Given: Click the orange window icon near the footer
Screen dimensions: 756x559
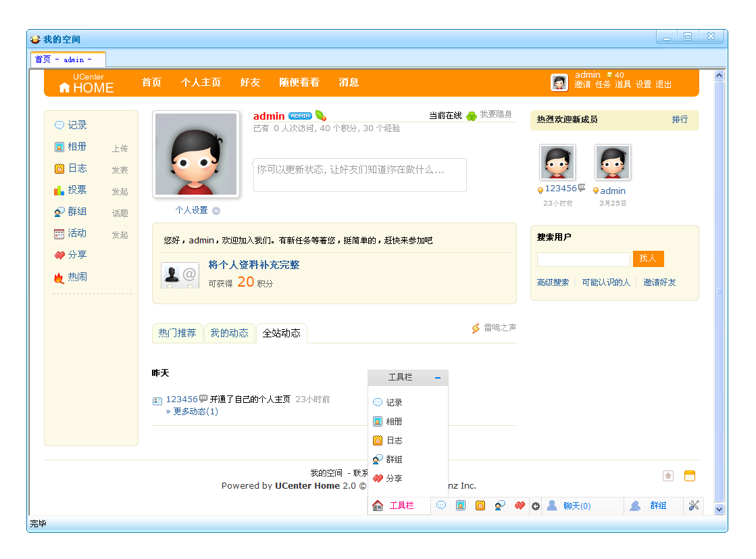Looking at the screenshot, I should click(690, 476).
